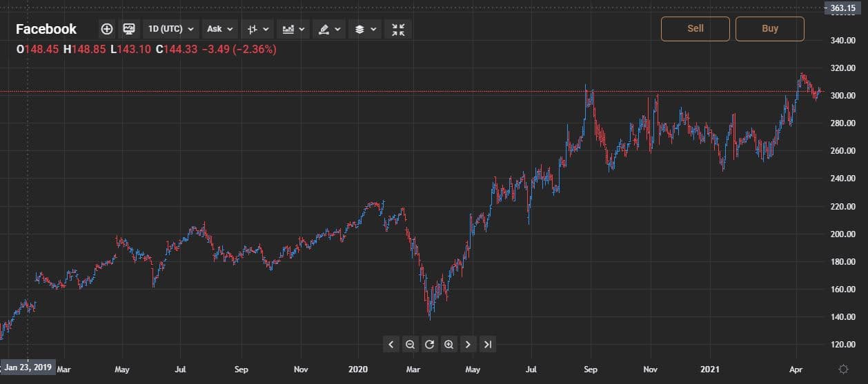The height and width of the screenshot is (384, 868).
Task: Open the bar chart style dropdown
Action: click(258, 29)
